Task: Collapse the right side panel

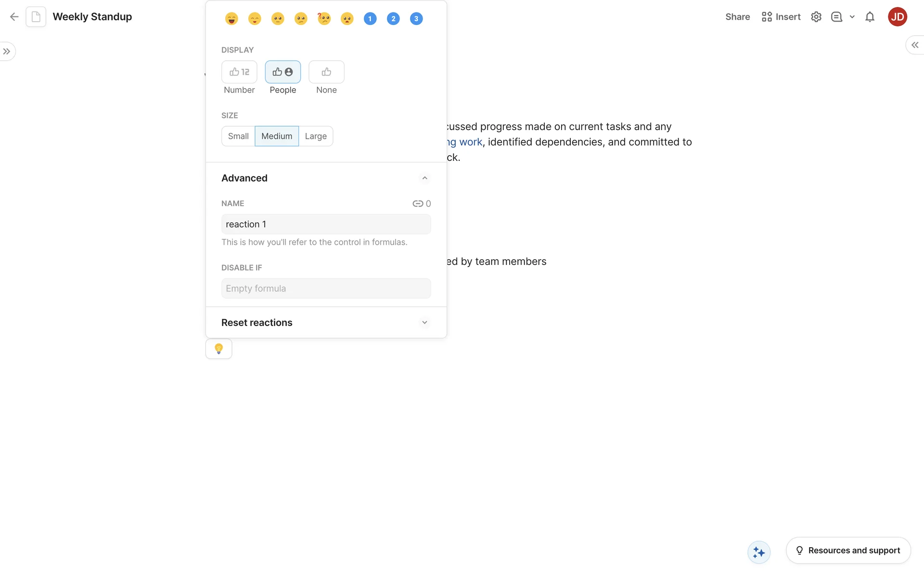Action: tap(914, 45)
